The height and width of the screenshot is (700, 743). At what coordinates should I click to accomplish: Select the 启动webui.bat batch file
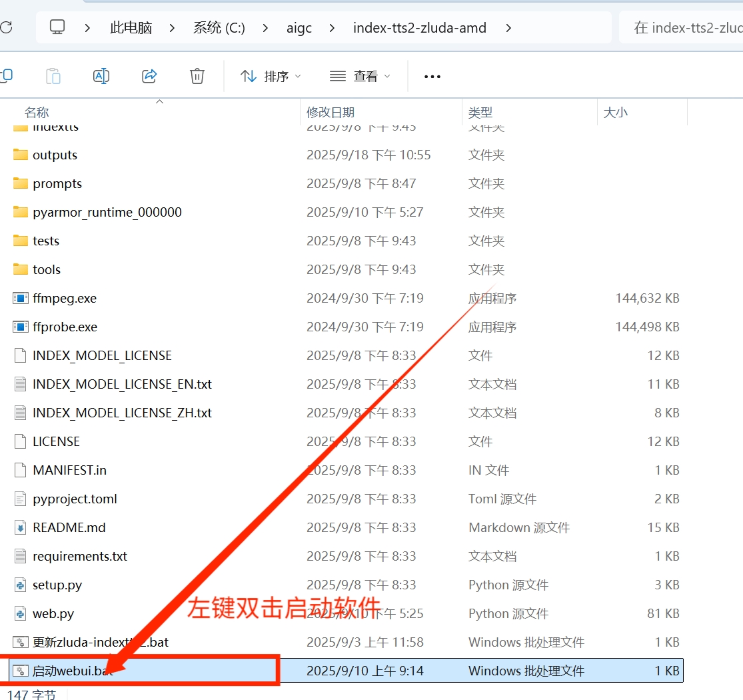point(73,671)
